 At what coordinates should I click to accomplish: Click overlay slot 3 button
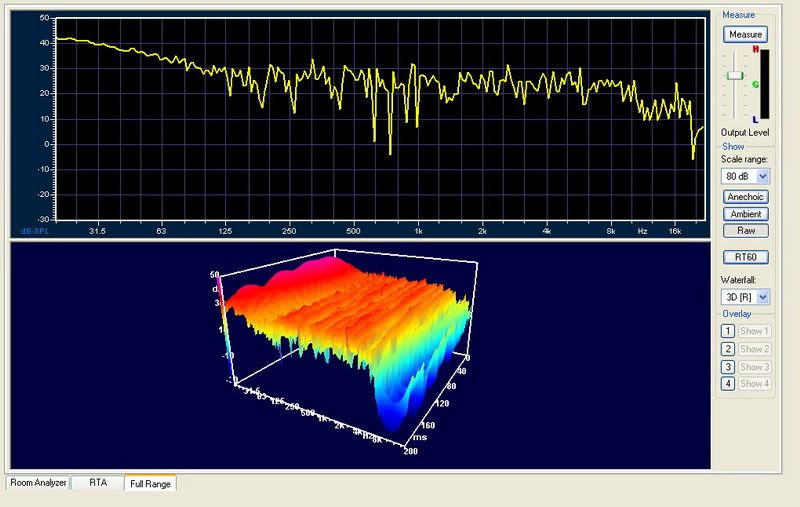[726, 367]
